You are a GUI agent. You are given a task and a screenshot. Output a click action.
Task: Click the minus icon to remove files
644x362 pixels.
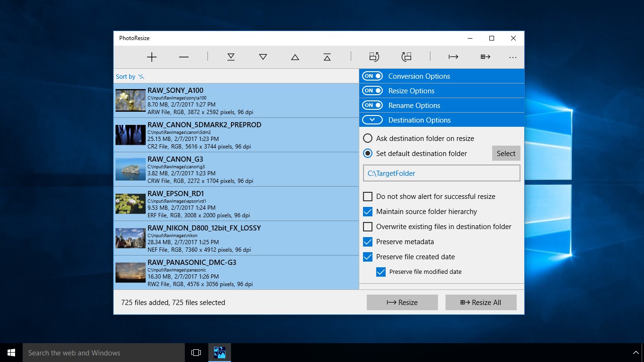pos(184,57)
